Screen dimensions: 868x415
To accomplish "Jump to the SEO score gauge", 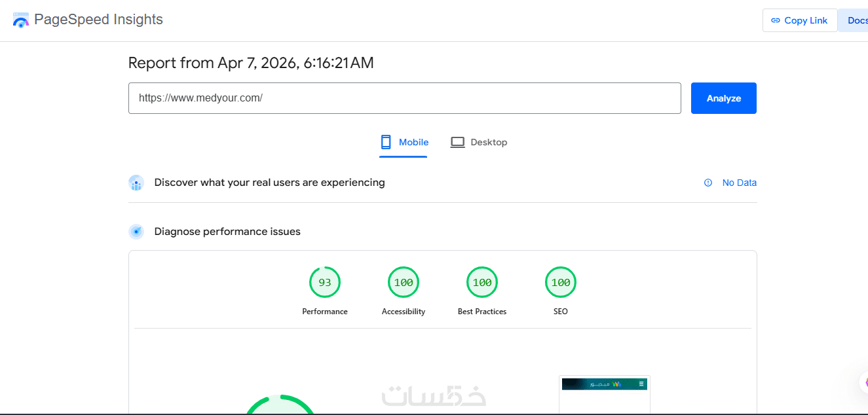I will [561, 282].
